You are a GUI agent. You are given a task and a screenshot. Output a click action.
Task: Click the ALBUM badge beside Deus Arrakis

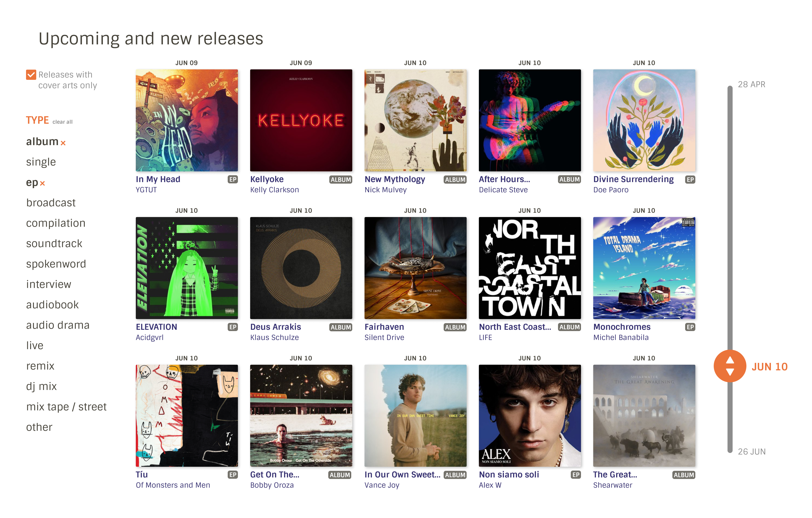pyautogui.click(x=341, y=327)
